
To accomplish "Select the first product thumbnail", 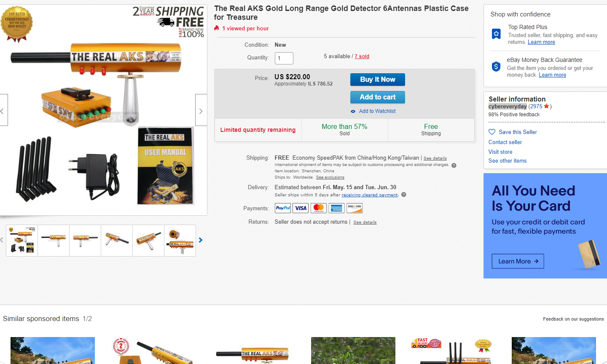I will pos(22,241).
